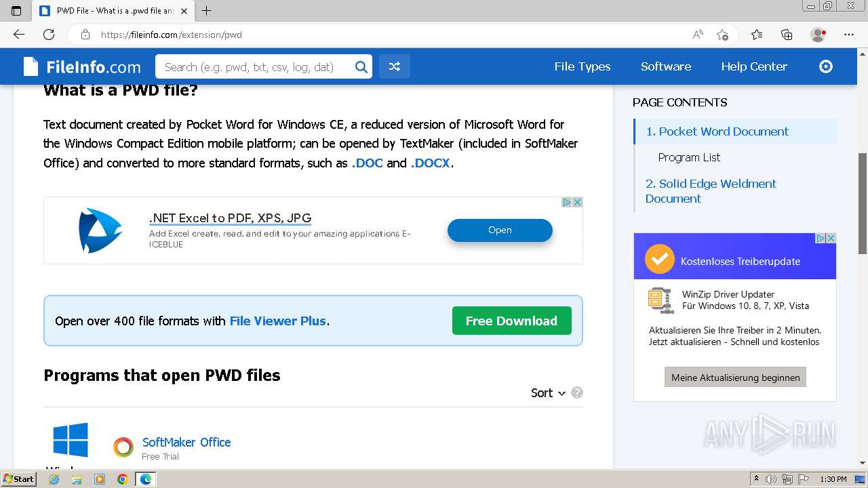
Task: Click the Windows Start button
Action: [18, 479]
